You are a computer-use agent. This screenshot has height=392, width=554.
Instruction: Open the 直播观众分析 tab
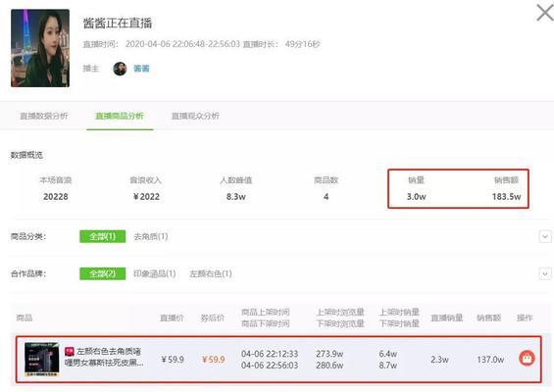coord(195,116)
